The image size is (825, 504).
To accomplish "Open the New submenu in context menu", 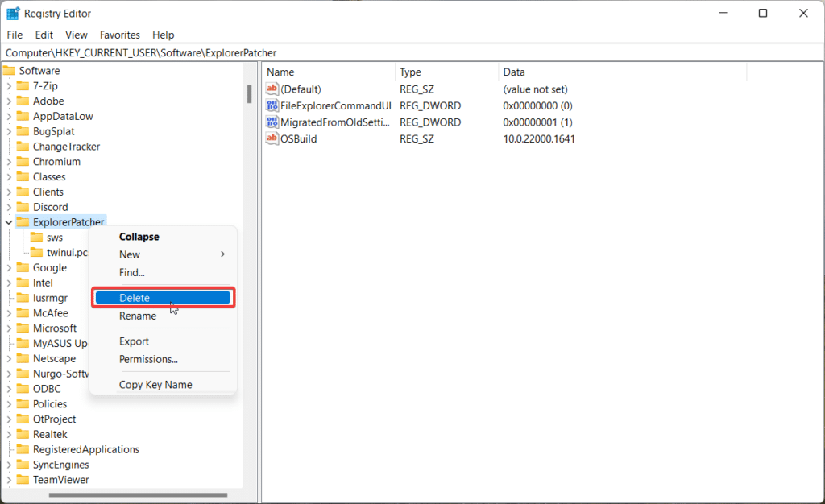I will pyautogui.click(x=129, y=254).
